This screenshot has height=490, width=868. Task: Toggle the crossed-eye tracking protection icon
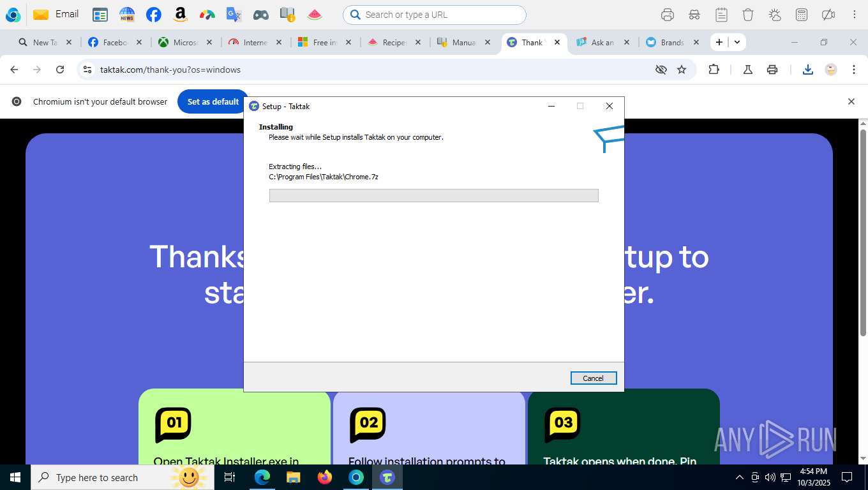coord(661,70)
